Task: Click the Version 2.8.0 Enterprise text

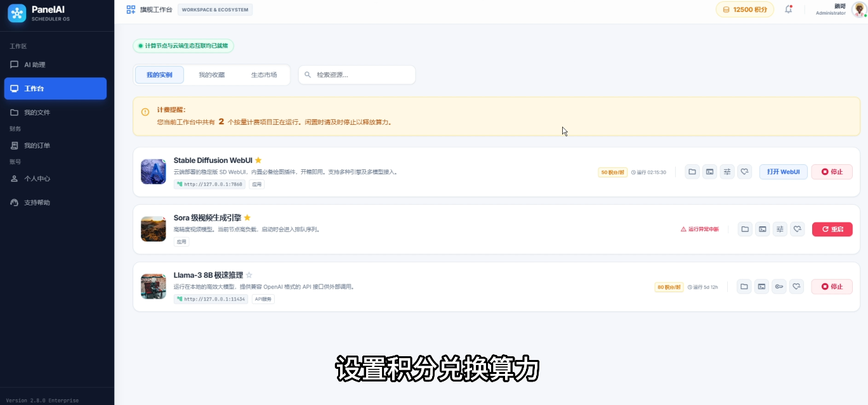Action: pyautogui.click(x=43, y=401)
